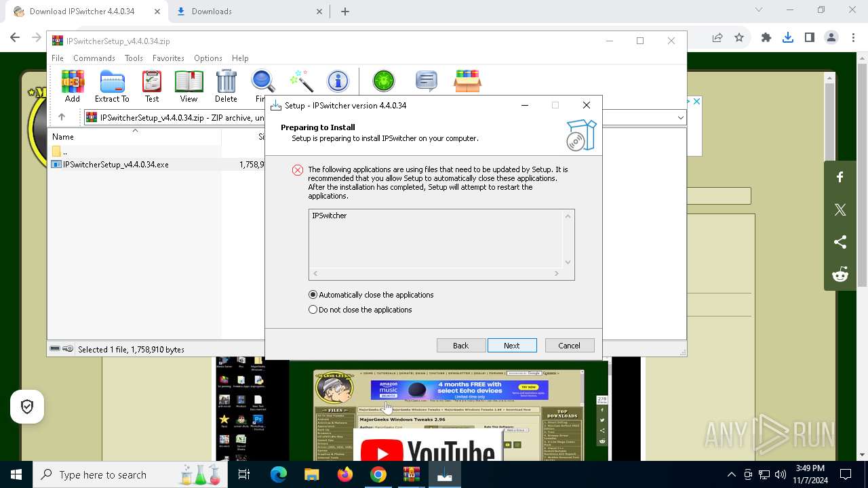Toggle Chrome side panel icon
Viewport: 868px width, 488px height.
click(809, 38)
